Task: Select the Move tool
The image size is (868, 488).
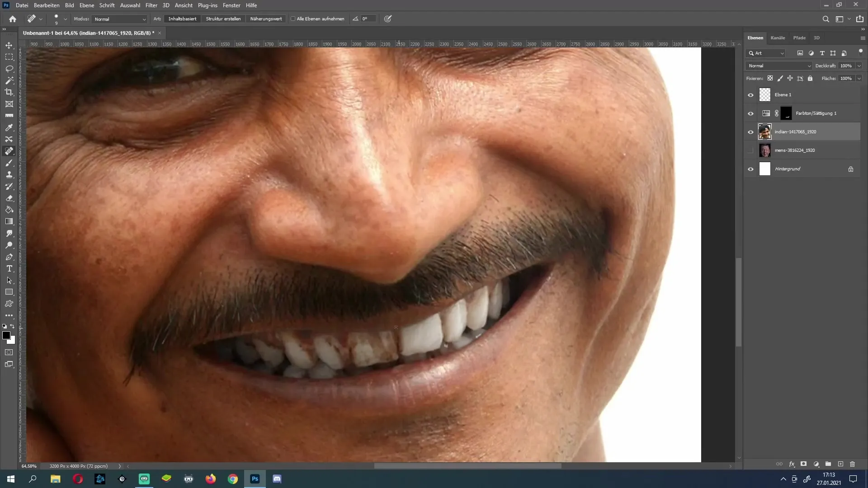Action: coord(9,45)
